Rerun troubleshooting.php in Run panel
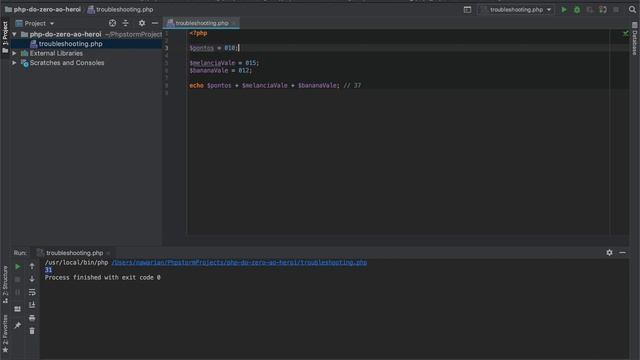Viewport: 640px width, 360px height. [18, 267]
